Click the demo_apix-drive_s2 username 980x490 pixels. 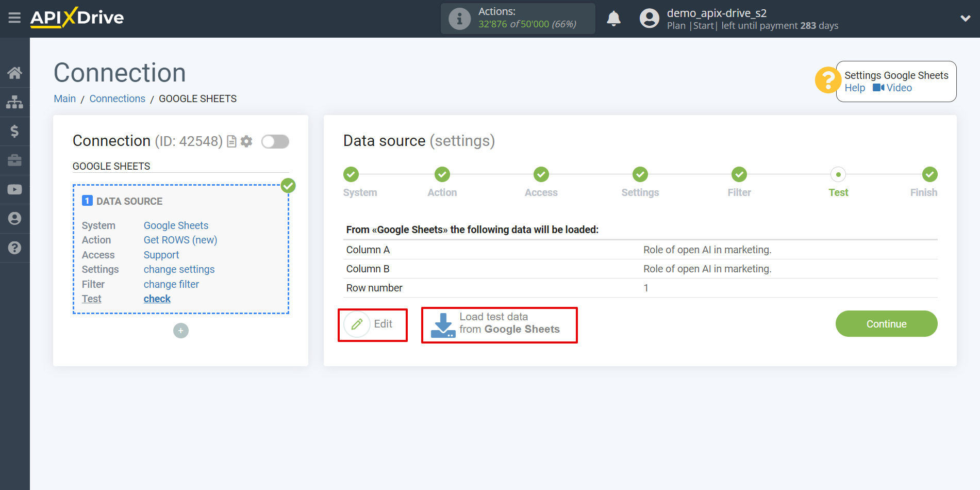(x=717, y=13)
